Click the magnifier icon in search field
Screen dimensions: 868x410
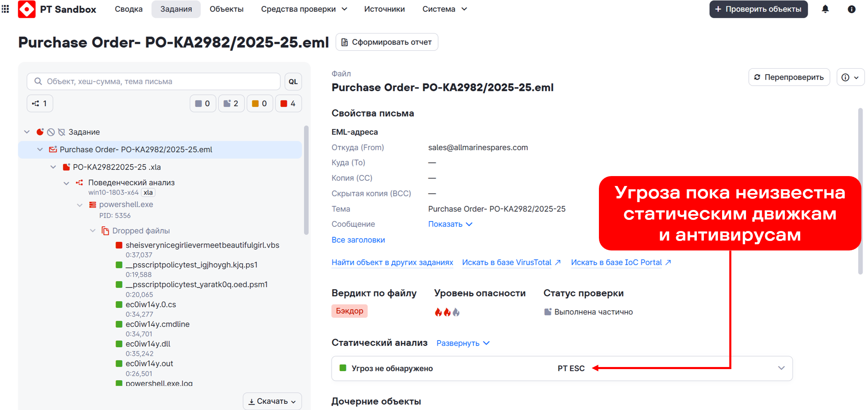pyautogui.click(x=38, y=81)
